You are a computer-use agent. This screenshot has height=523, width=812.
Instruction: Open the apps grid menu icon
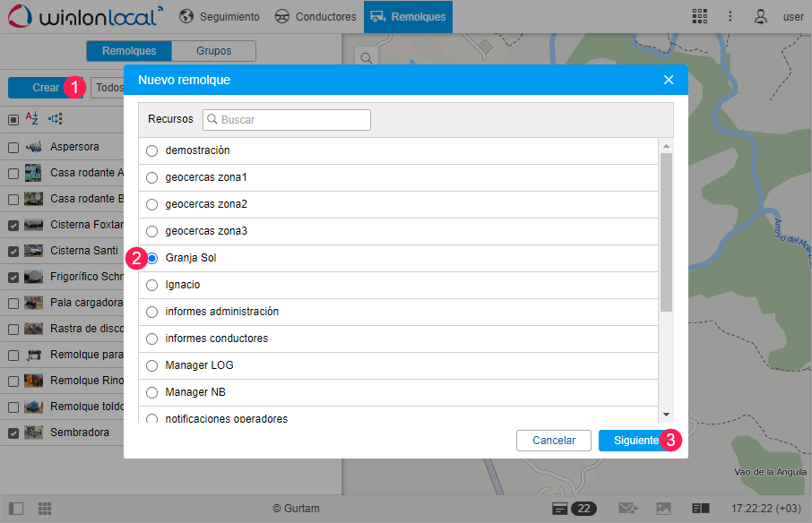[x=700, y=16]
